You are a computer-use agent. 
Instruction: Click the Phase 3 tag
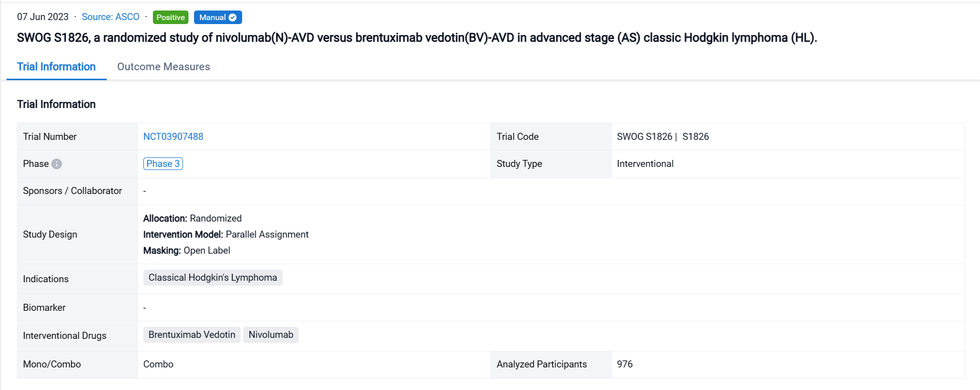pyautogui.click(x=163, y=164)
